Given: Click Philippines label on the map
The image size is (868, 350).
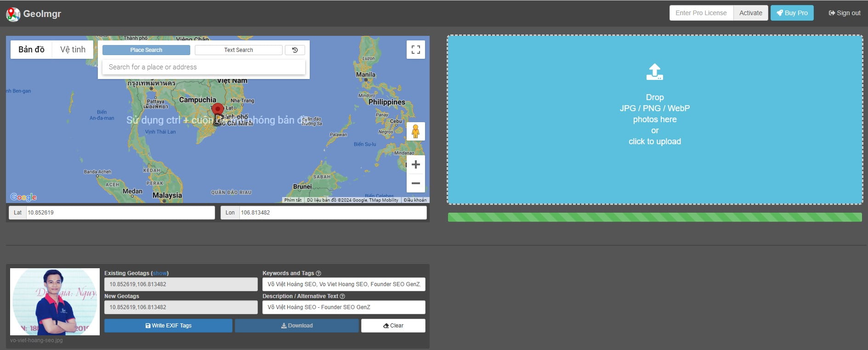Looking at the screenshot, I should click(387, 102).
